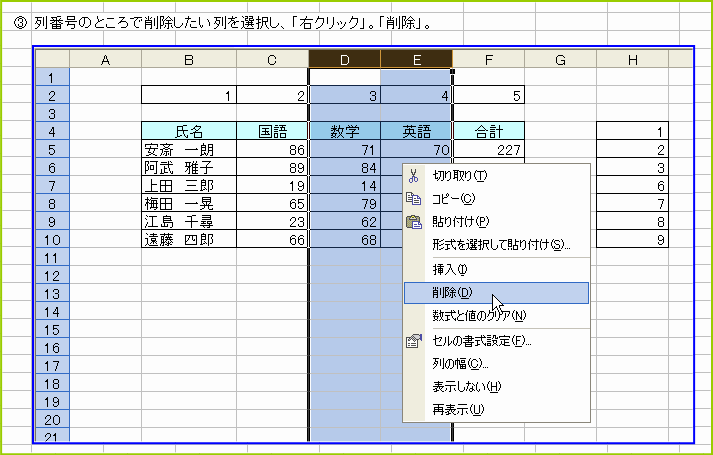This screenshot has height=455, width=713.
Task: Select row header 15
Action: [53, 330]
